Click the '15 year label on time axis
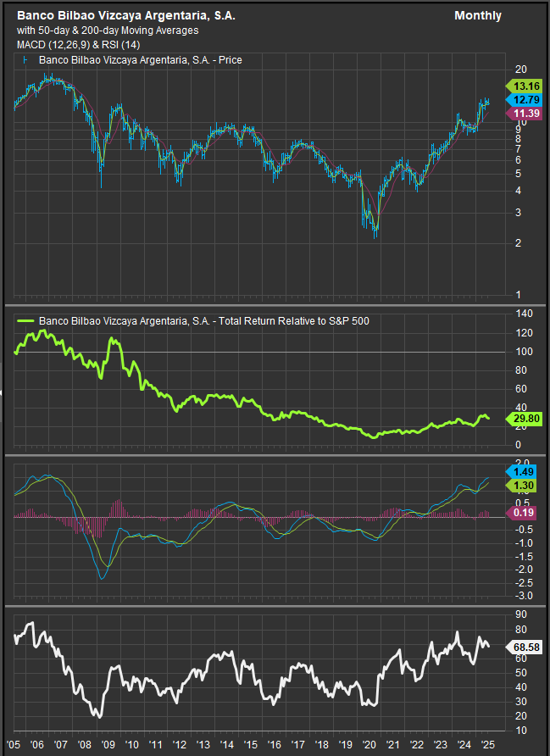 click(x=250, y=744)
